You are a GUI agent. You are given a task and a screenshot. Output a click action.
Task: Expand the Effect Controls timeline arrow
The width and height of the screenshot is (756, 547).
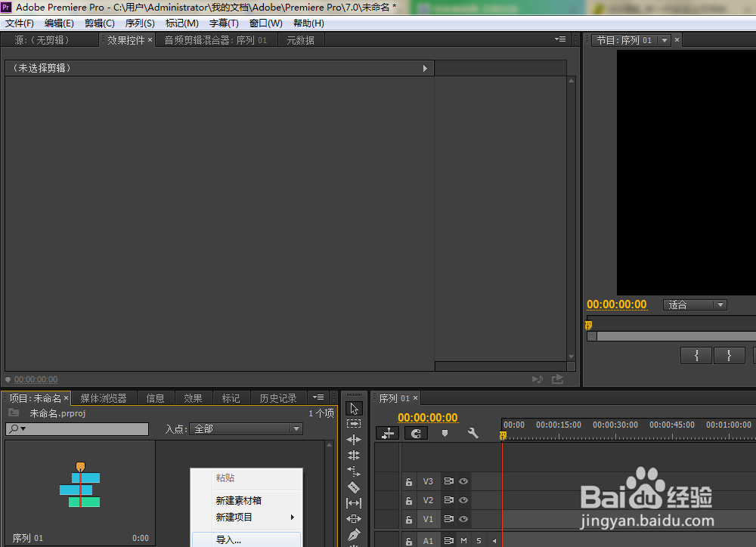[425, 69]
